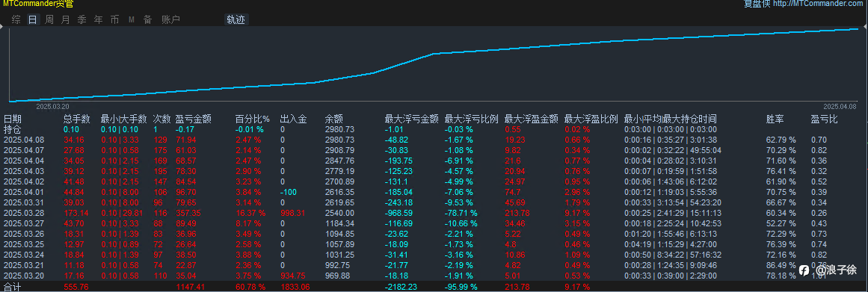Click the 2025.04.08 end date below chart
The image size is (868, 292).
click(x=839, y=106)
